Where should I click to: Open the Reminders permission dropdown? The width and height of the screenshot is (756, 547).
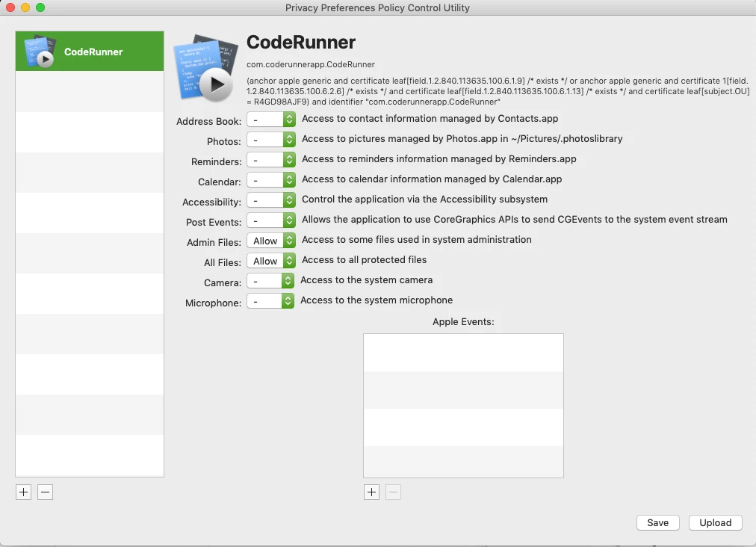(x=271, y=160)
